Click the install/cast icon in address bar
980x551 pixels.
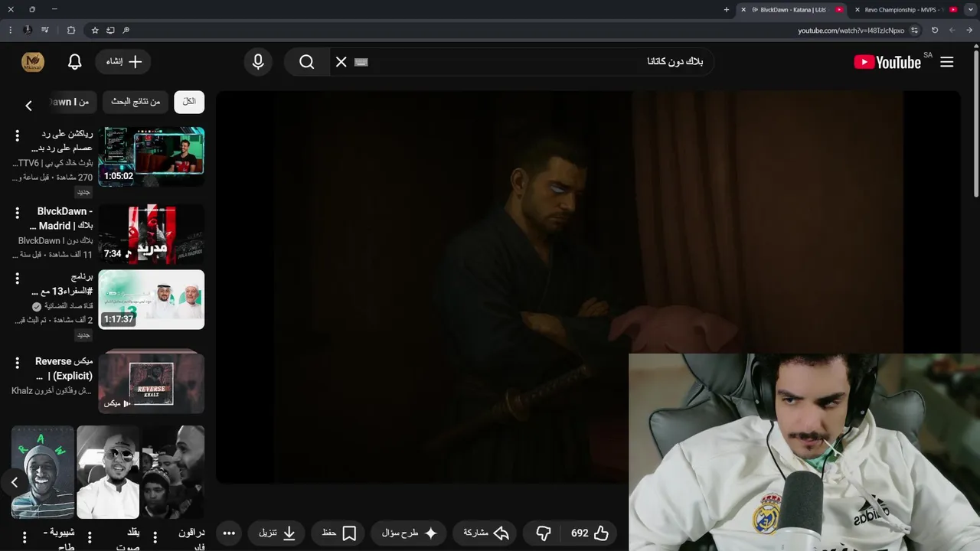(x=110, y=31)
